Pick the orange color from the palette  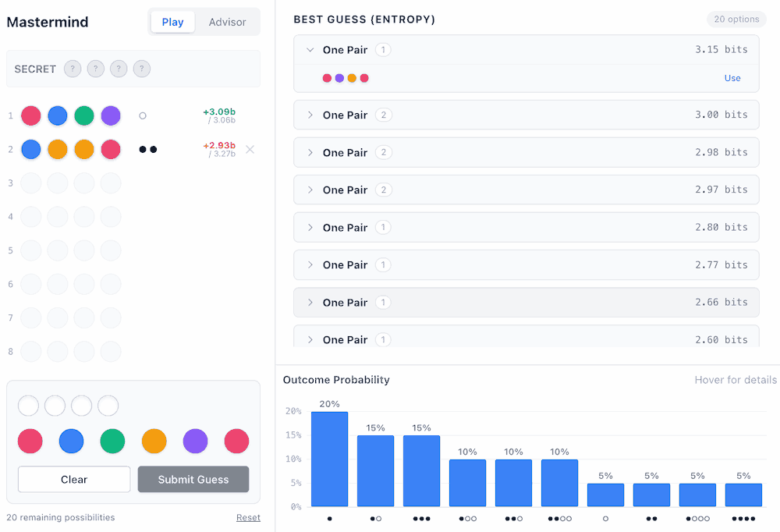(154, 442)
